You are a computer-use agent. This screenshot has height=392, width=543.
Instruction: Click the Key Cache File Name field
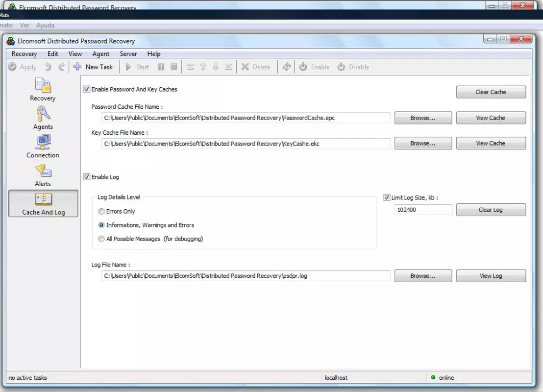click(246, 144)
